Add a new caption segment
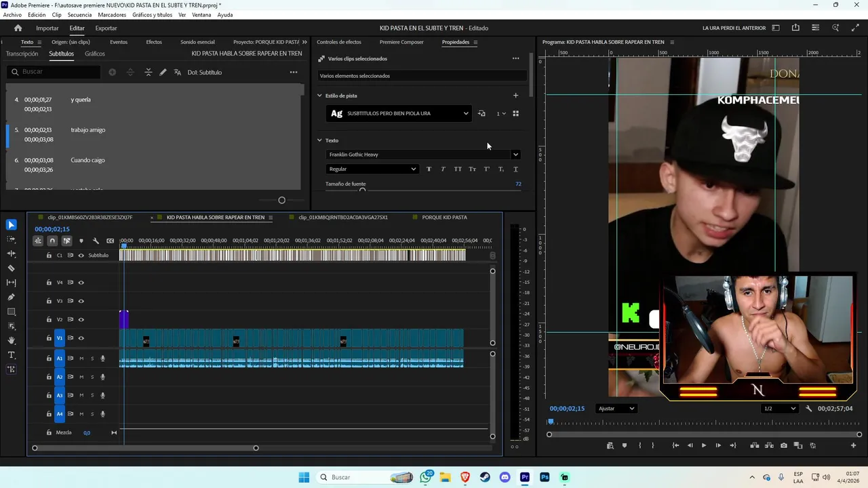The height and width of the screenshot is (488, 868). 113,72
